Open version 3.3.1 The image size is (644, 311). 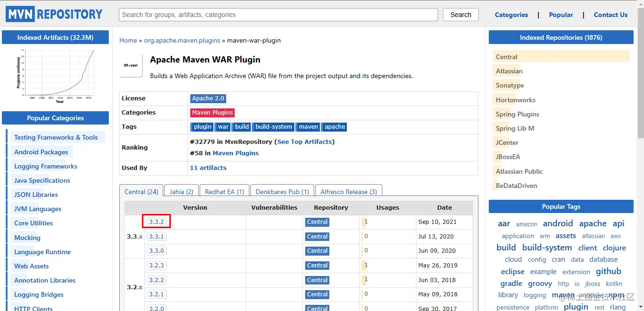pyautogui.click(x=156, y=236)
